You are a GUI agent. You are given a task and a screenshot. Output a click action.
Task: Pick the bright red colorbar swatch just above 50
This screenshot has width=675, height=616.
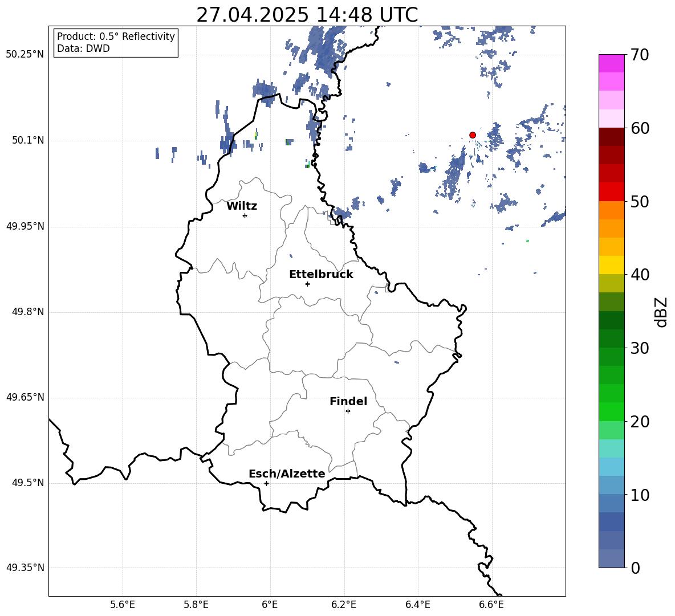[612, 192]
